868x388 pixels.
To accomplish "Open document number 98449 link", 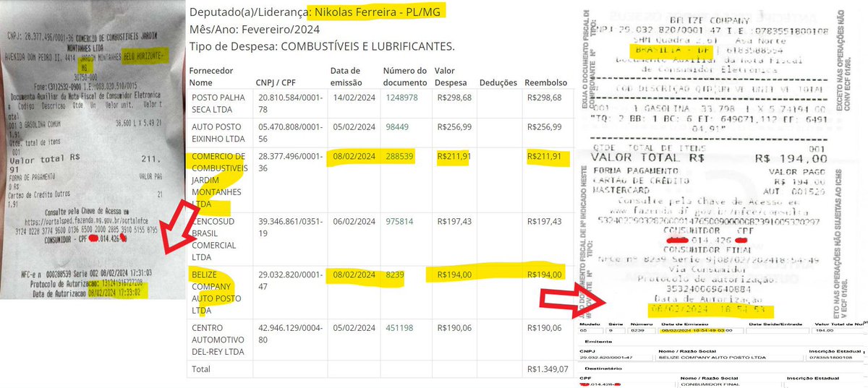I will click(396, 127).
